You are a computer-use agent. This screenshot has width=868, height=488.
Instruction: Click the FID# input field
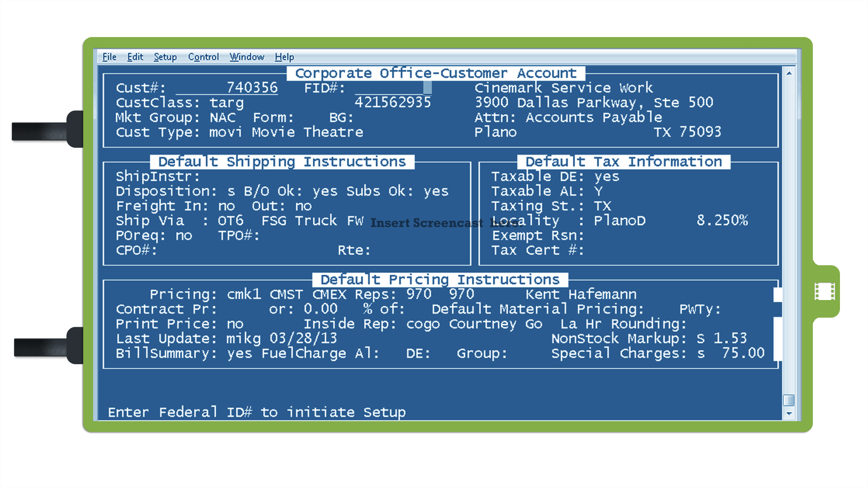(393, 88)
